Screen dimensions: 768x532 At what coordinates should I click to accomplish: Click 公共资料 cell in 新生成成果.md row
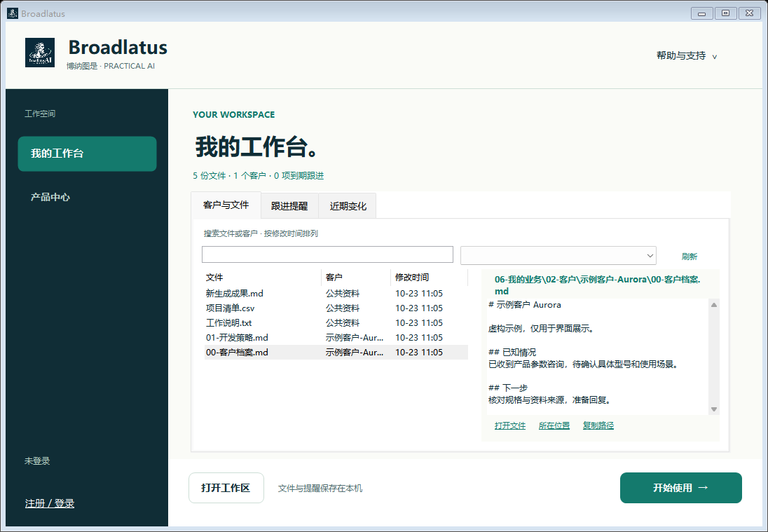pyautogui.click(x=343, y=294)
